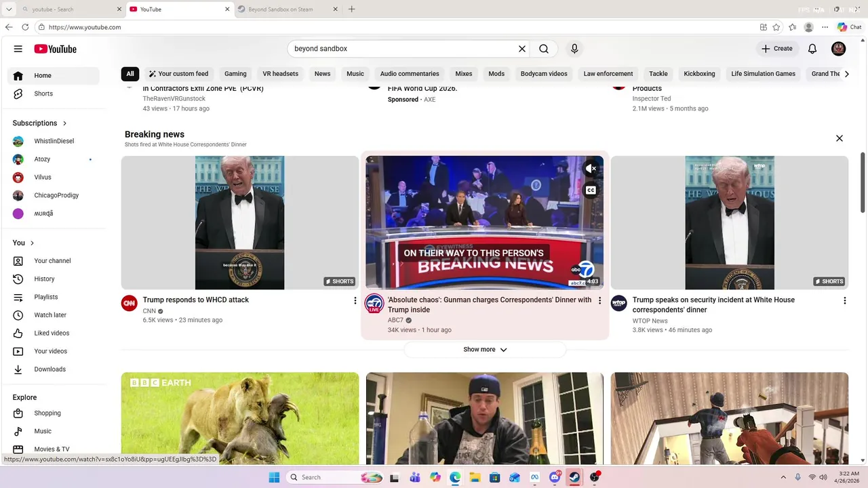Open the WTOP News channel avatar
868x488 pixels.
pyautogui.click(x=619, y=303)
